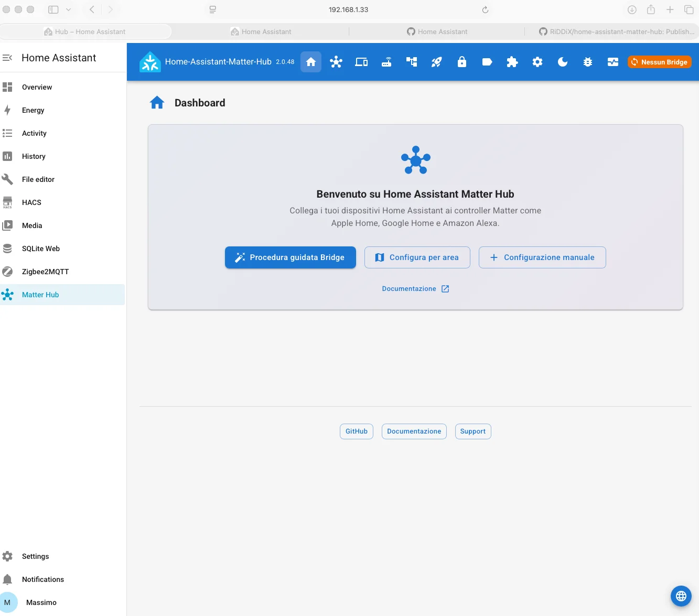
Task: Click Configura per area button
Action: pyautogui.click(x=417, y=257)
